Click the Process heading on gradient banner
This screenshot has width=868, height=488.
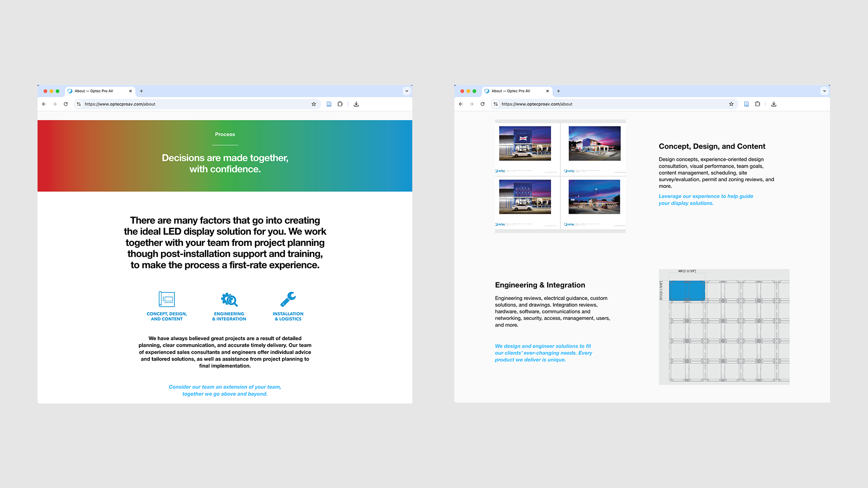[225, 134]
